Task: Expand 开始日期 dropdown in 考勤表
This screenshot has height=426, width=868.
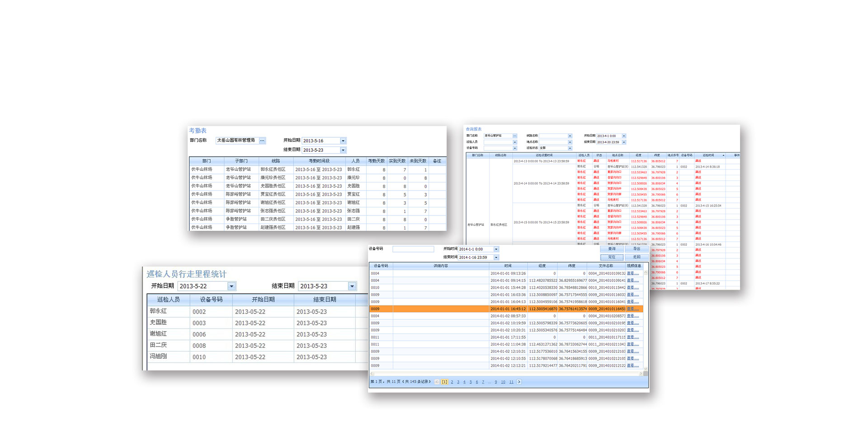Action: pos(343,141)
